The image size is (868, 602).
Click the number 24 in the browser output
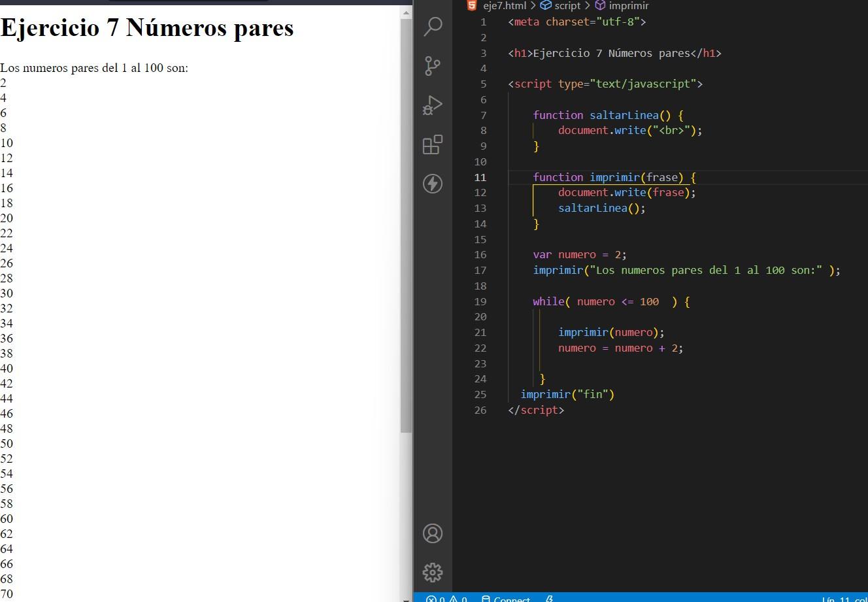click(x=7, y=248)
